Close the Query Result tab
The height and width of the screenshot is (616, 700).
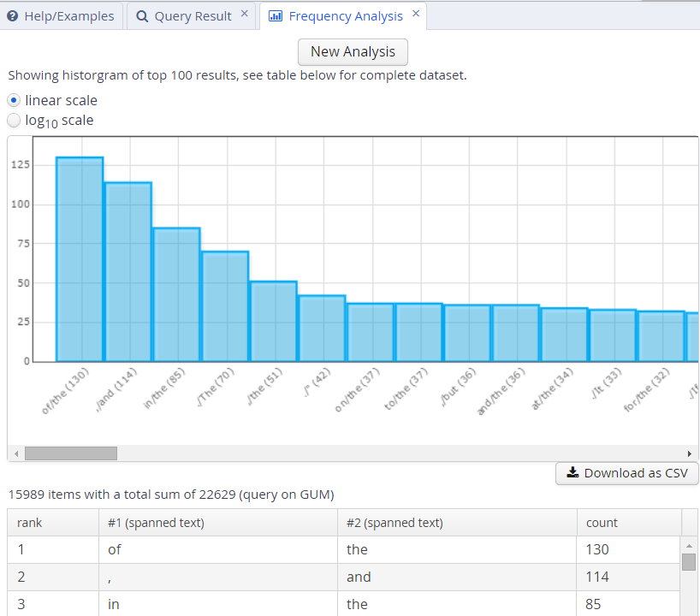pyautogui.click(x=244, y=15)
